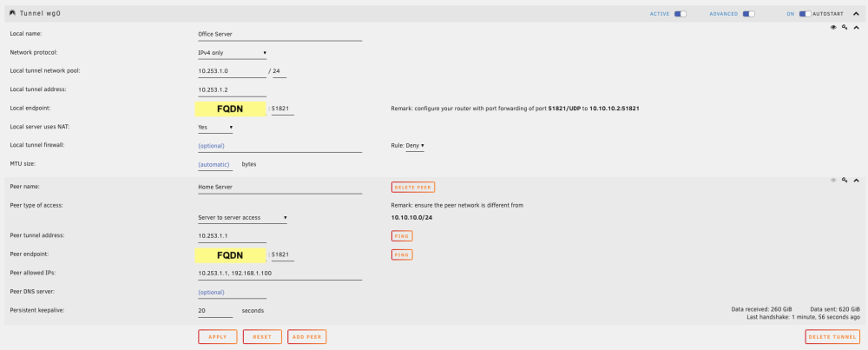Collapse Home Server peer section with its chevron

click(x=856, y=180)
